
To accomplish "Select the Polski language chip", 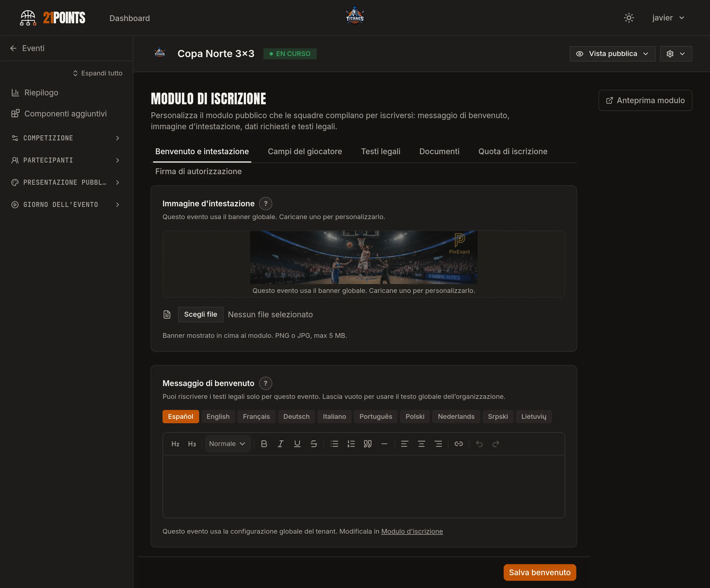I will (415, 417).
